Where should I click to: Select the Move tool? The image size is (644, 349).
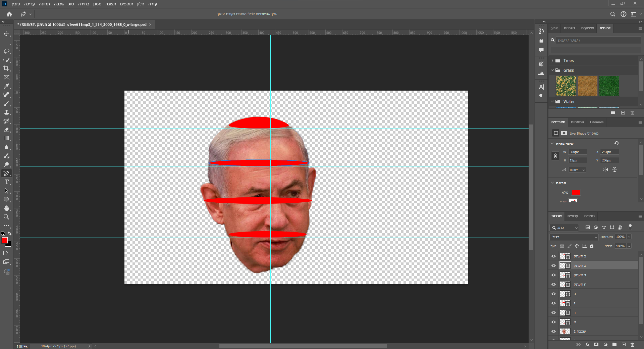point(6,34)
